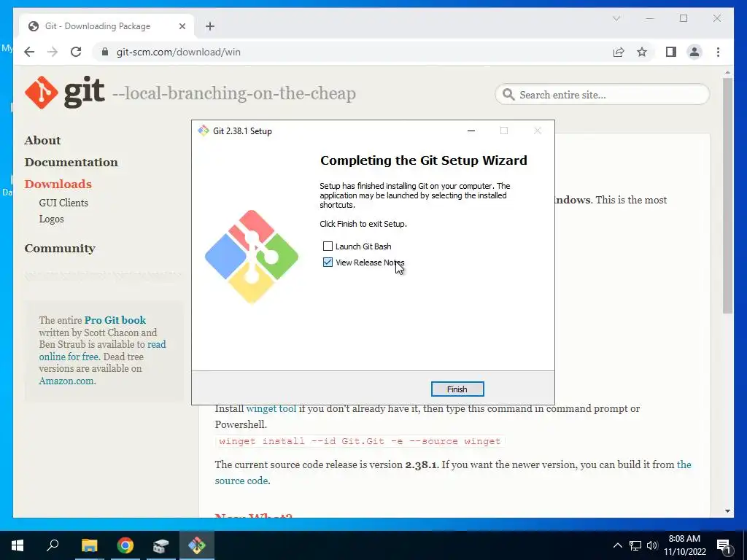The image size is (747, 560).
Task: Click the page scrollbar thumb
Action: (x=727, y=195)
